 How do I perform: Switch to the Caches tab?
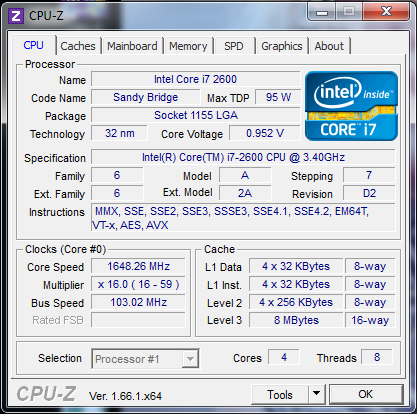point(78,46)
